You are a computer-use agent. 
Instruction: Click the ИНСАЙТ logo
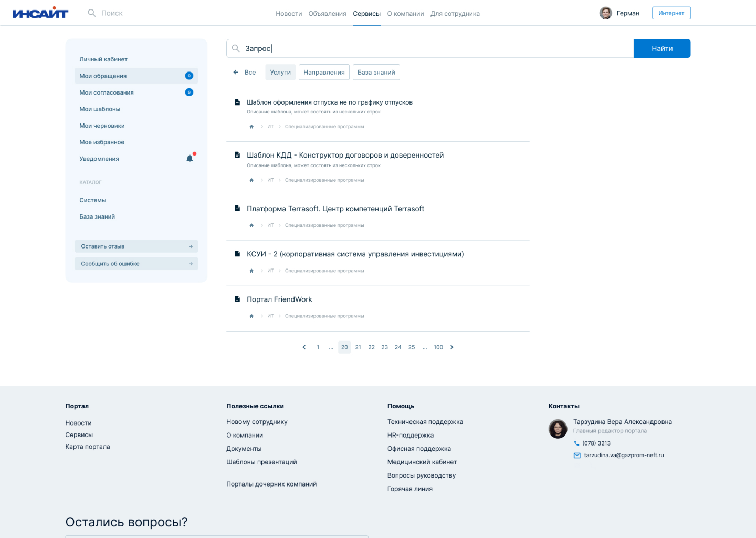[40, 13]
